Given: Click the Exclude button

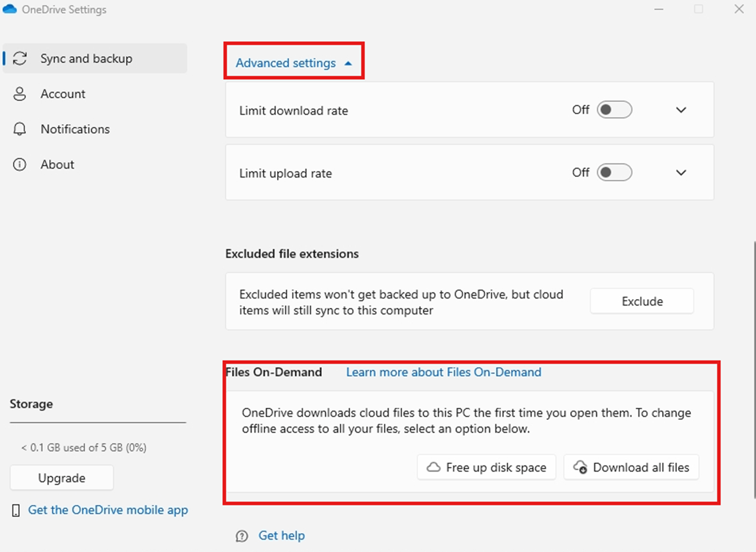Looking at the screenshot, I should tap(642, 301).
